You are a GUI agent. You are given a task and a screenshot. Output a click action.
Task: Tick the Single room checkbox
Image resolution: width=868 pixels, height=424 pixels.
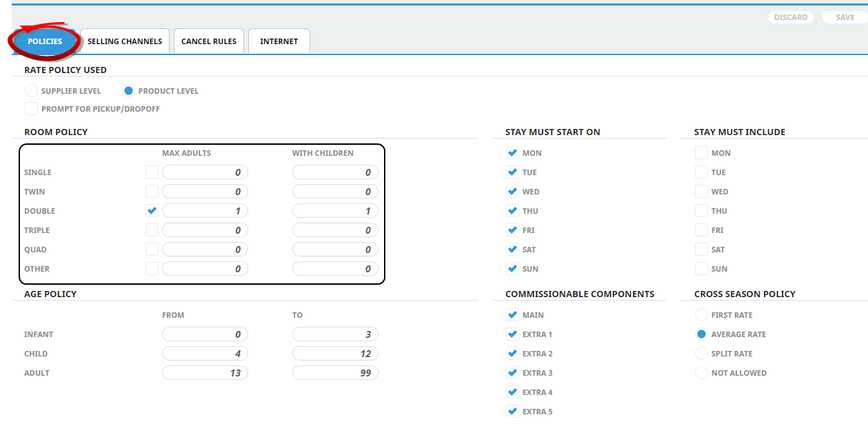click(x=152, y=172)
